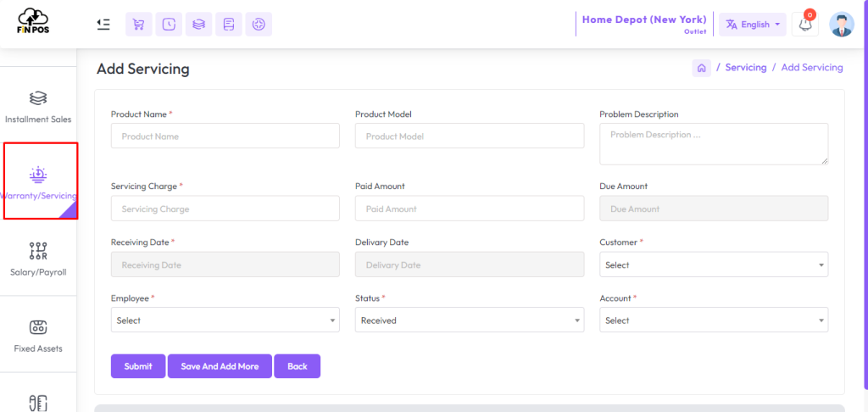Open the Status dropdown showing Received
This screenshot has width=868, height=412.
tap(470, 320)
